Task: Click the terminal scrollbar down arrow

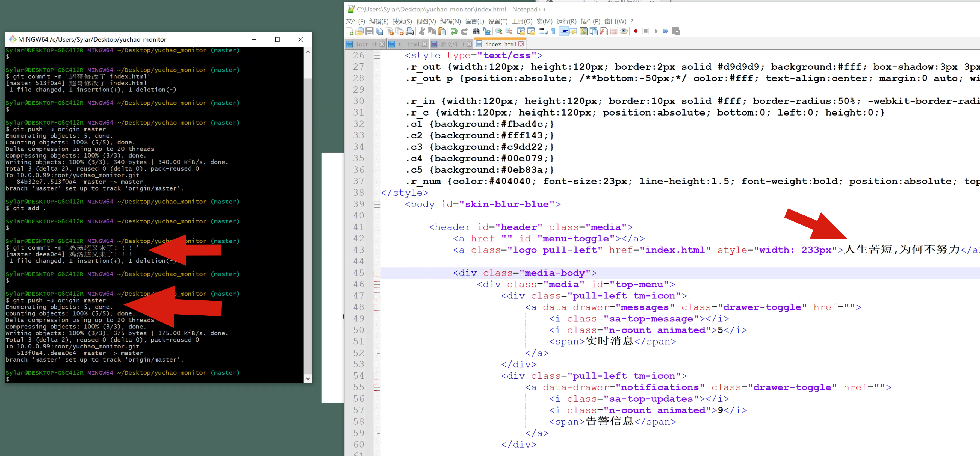Action: coord(308,378)
